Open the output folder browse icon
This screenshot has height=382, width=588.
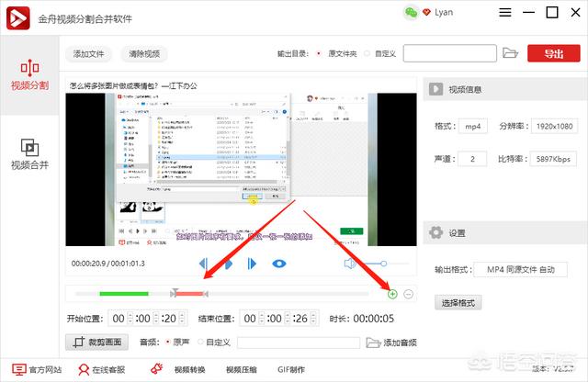[510, 53]
